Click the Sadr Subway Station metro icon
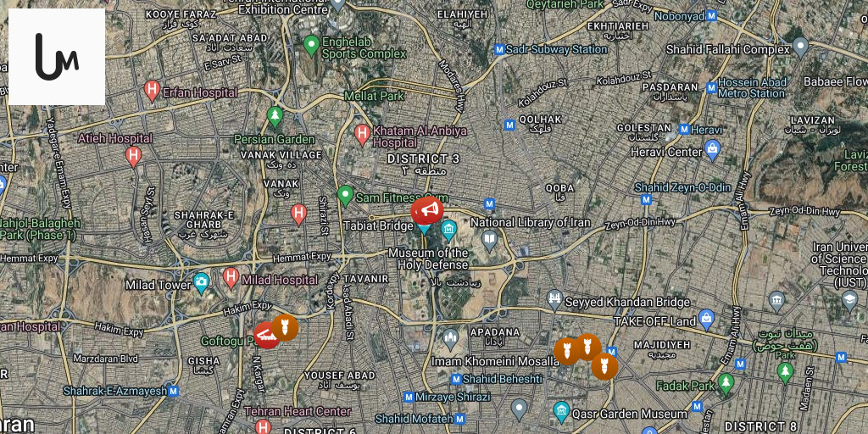This screenshot has width=868, height=434. tap(500, 49)
